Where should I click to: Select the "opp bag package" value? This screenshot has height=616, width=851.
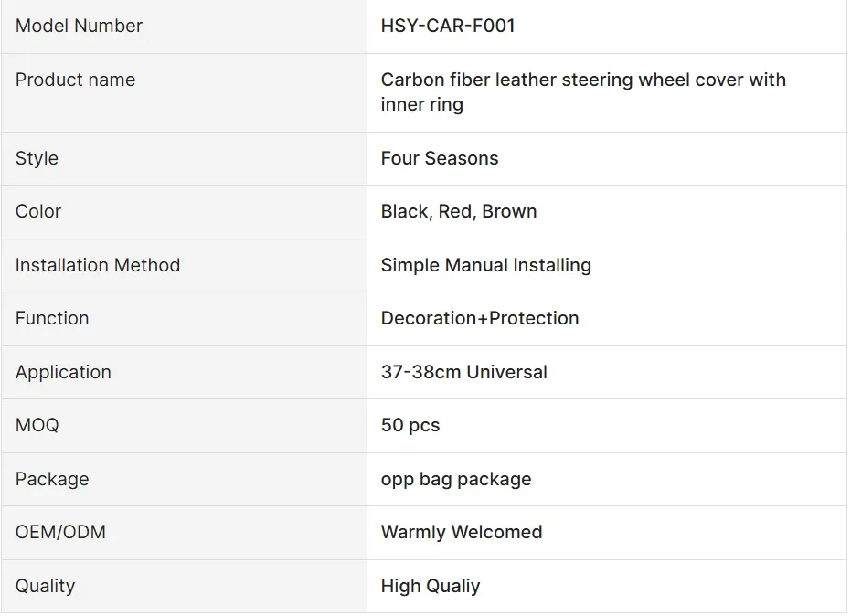[456, 480]
